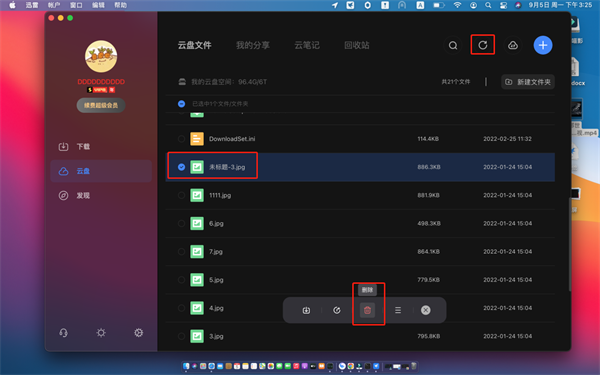The width and height of the screenshot is (600, 375).
Task: Open the three-line more menu icon
Action: tap(398, 310)
